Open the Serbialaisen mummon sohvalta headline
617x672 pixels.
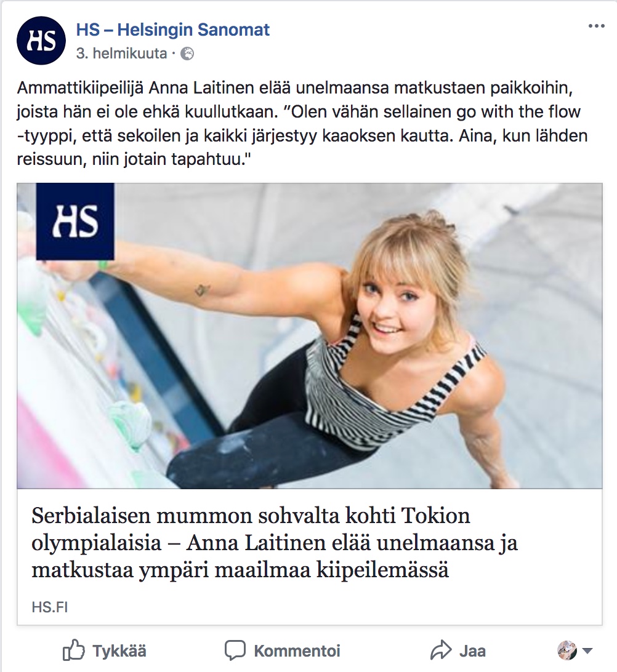tap(275, 543)
